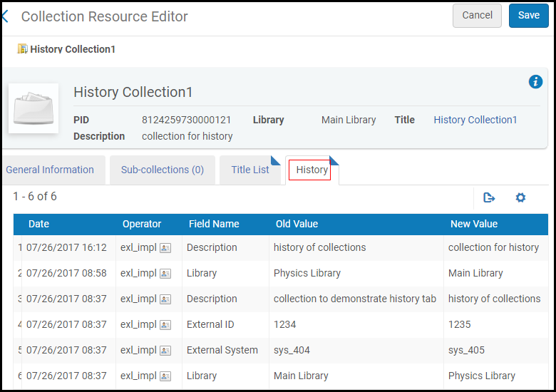Image resolution: width=556 pixels, height=392 pixels.
Task: Click the export list icon
Action: click(x=489, y=197)
